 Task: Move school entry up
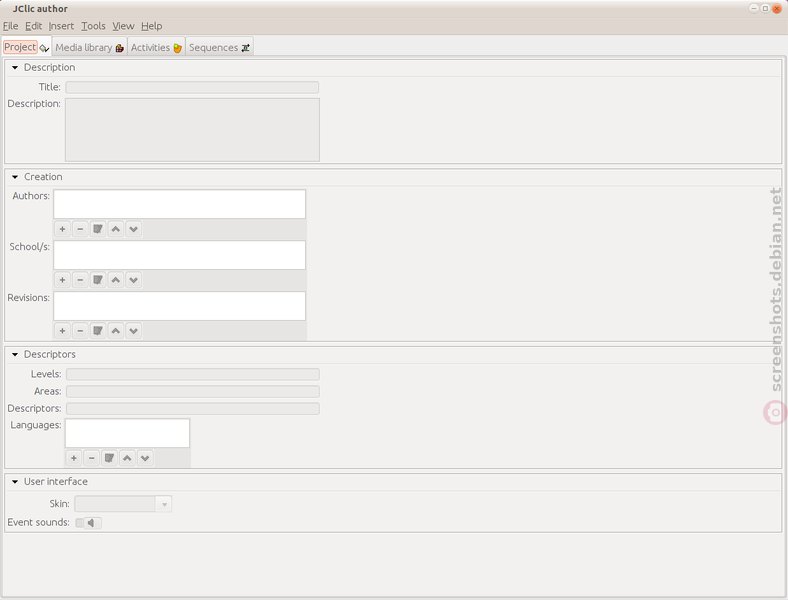[x=116, y=280]
